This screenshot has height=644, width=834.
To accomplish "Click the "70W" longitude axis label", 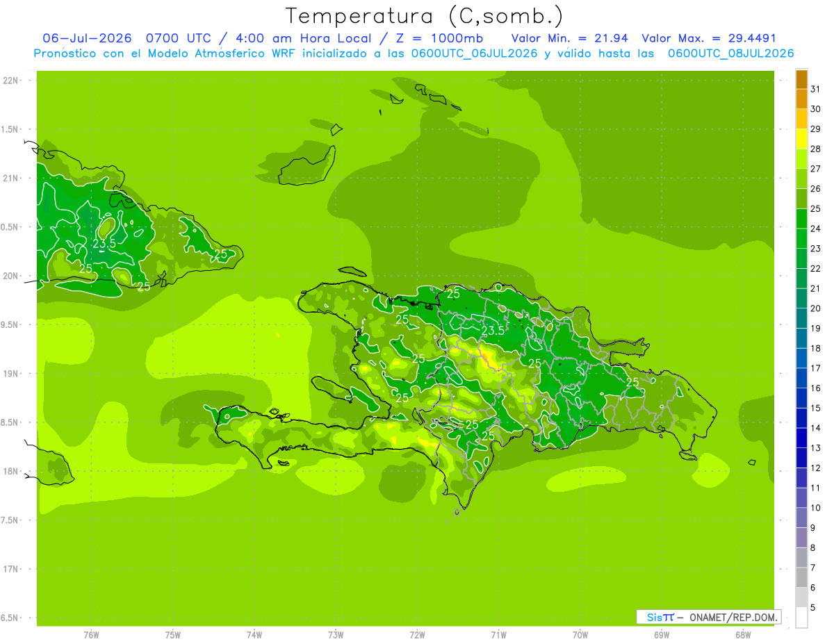I will pyautogui.click(x=580, y=635).
